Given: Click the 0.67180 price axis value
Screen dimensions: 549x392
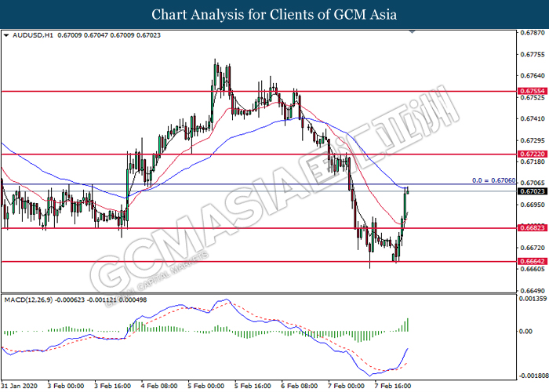Looking at the screenshot, I should point(533,162).
